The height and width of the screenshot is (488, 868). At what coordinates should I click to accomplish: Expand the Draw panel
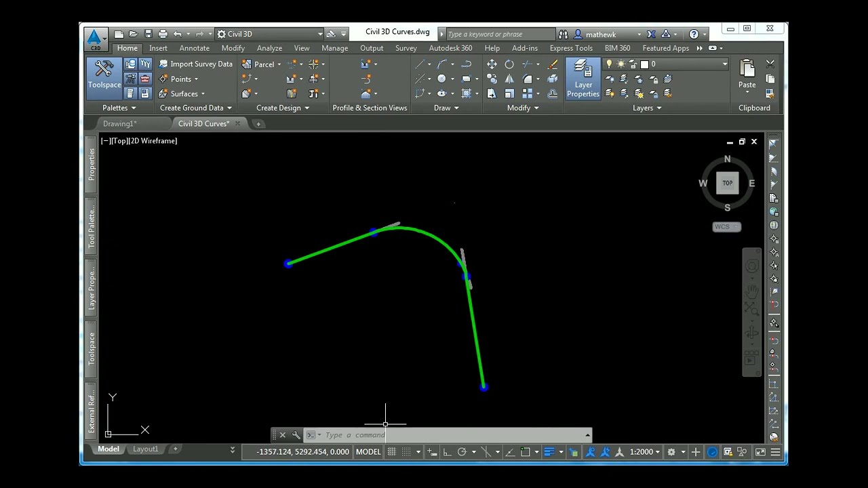446,108
